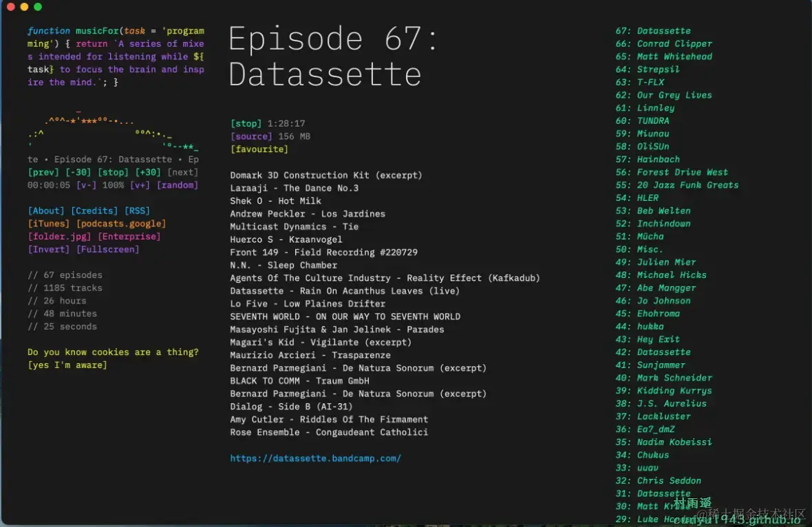Select episode 53: Beb Welten
The image size is (812, 527).
652,211
